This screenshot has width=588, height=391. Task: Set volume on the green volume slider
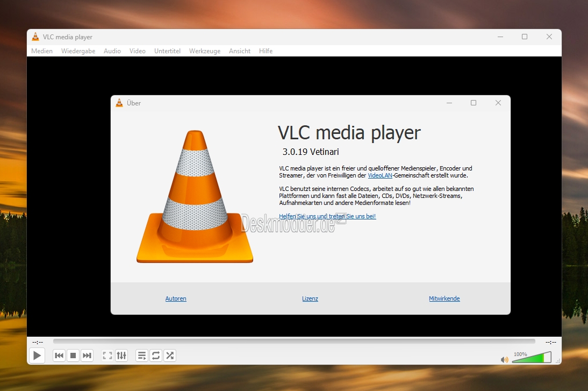pos(532,357)
